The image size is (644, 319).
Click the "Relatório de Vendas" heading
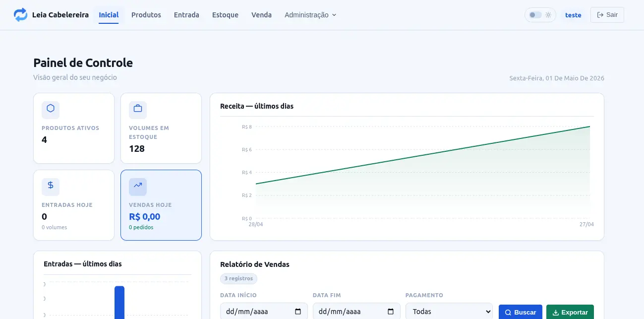[255, 264]
